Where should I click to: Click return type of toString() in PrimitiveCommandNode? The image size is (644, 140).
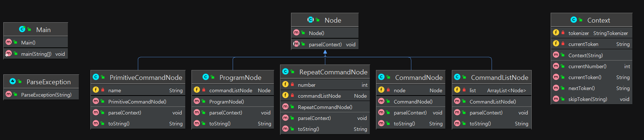[x=176, y=124]
